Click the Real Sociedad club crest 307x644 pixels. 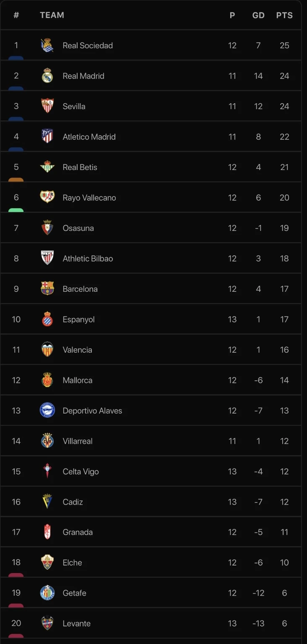click(x=47, y=45)
